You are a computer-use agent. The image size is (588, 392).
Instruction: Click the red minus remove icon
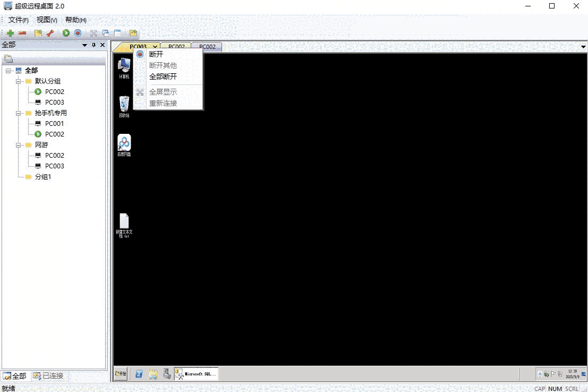[22, 33]
